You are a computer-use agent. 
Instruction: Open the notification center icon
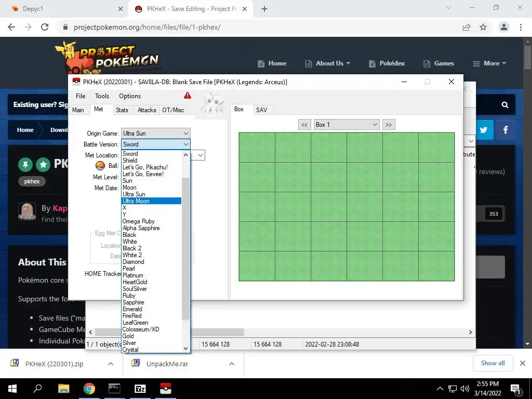point(515,389)
